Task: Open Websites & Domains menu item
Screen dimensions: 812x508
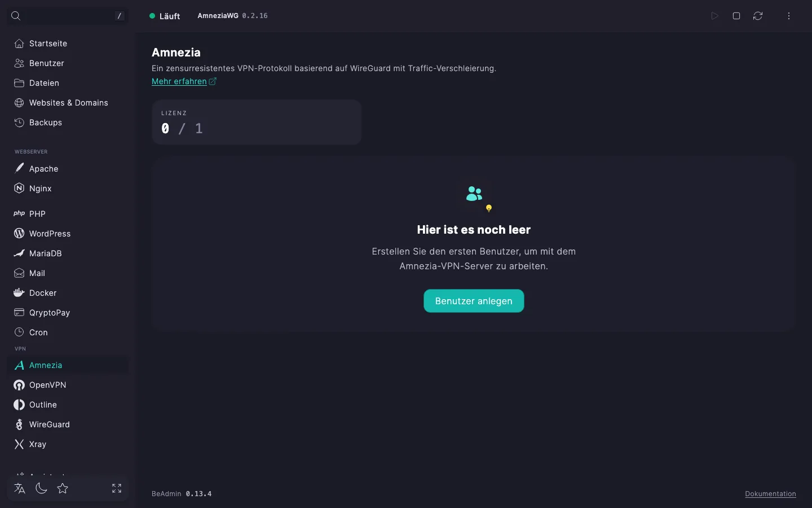Action: [x=68, y=103]
